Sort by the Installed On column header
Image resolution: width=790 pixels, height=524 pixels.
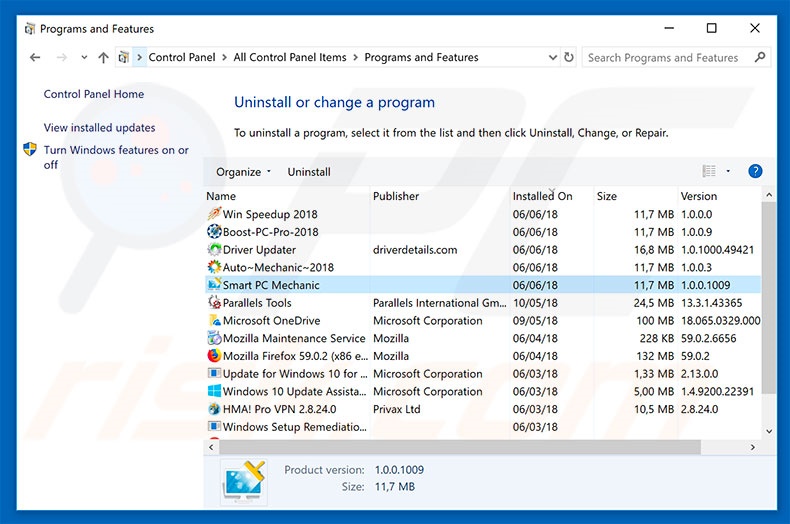click(x=552, y=196)
